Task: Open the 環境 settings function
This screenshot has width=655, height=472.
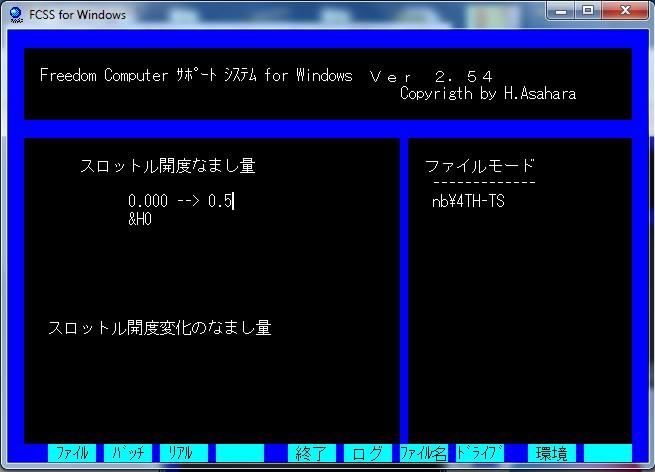Action: click(x=552, y=453)
